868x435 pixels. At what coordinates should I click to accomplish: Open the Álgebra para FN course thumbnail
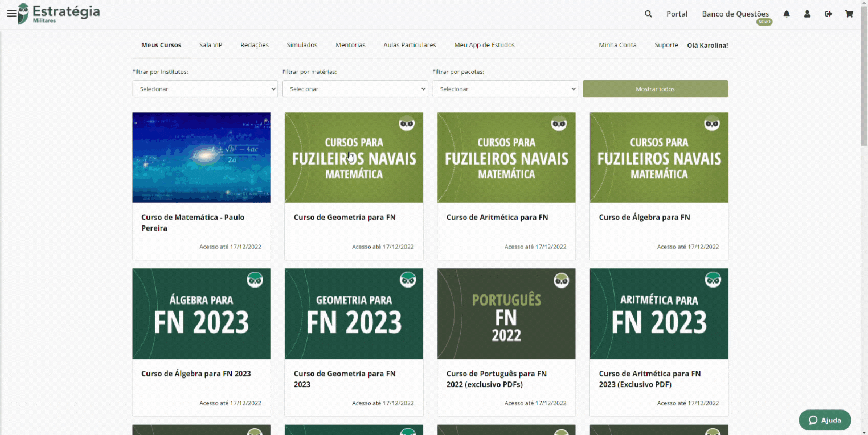click(x=659, y=157)
